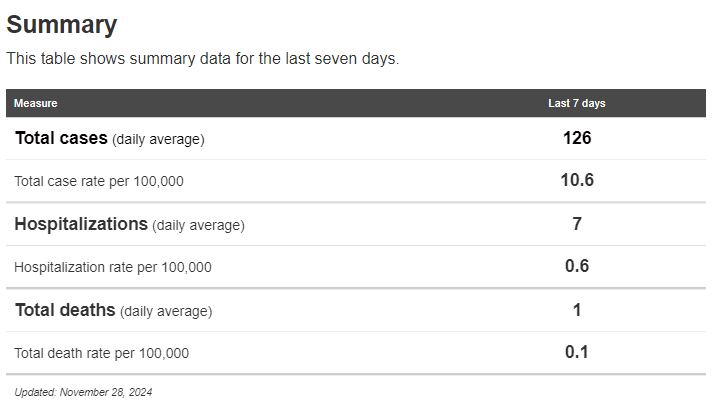Screen dimensions: 716x420
Task: Click the 0.6 hospitalization rate value
Action: tap(577, 266)
